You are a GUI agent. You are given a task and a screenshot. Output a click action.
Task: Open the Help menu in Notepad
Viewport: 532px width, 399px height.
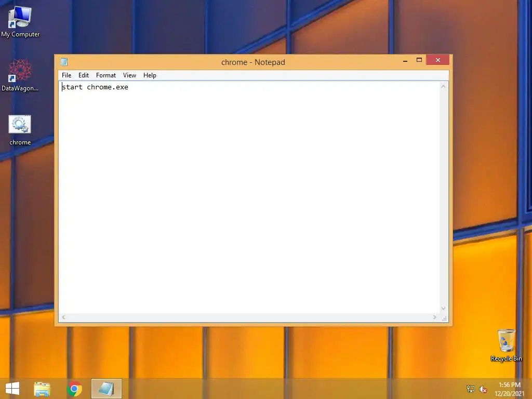click(150, 75)
